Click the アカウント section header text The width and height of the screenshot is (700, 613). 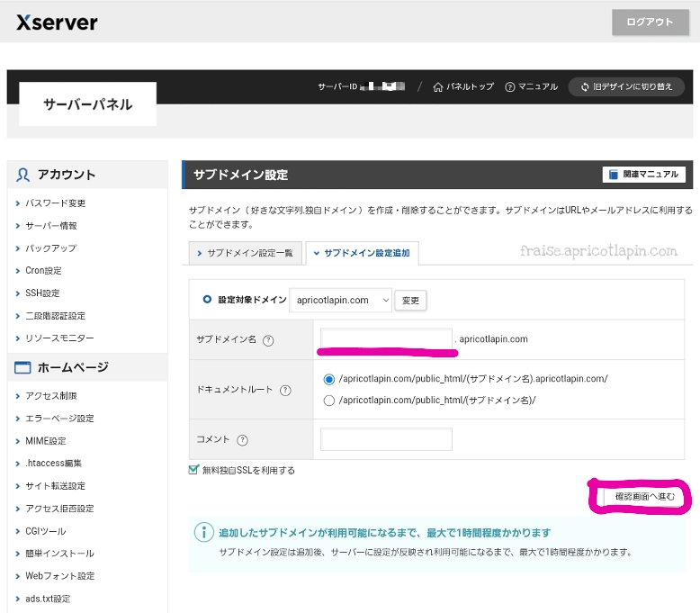pos(67,175)
